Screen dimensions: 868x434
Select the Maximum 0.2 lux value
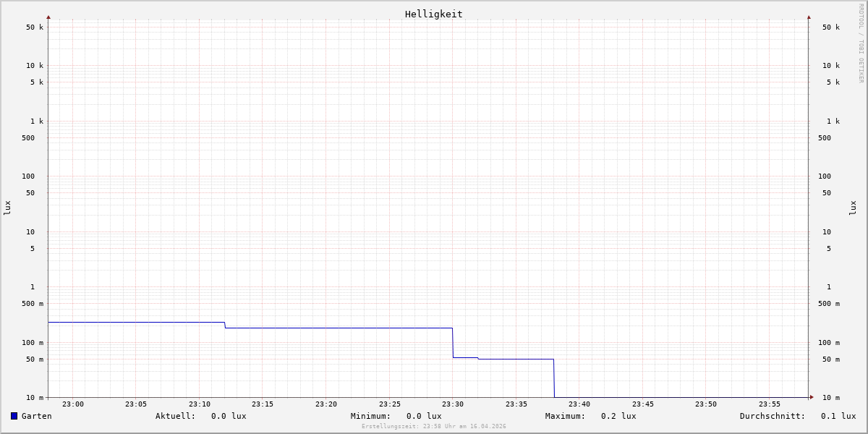(618, 416)
